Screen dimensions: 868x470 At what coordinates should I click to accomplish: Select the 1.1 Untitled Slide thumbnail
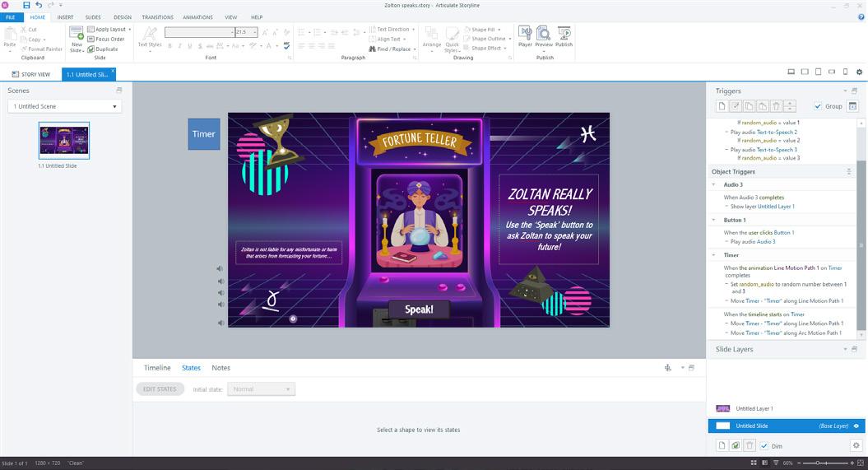click(64, 141)
